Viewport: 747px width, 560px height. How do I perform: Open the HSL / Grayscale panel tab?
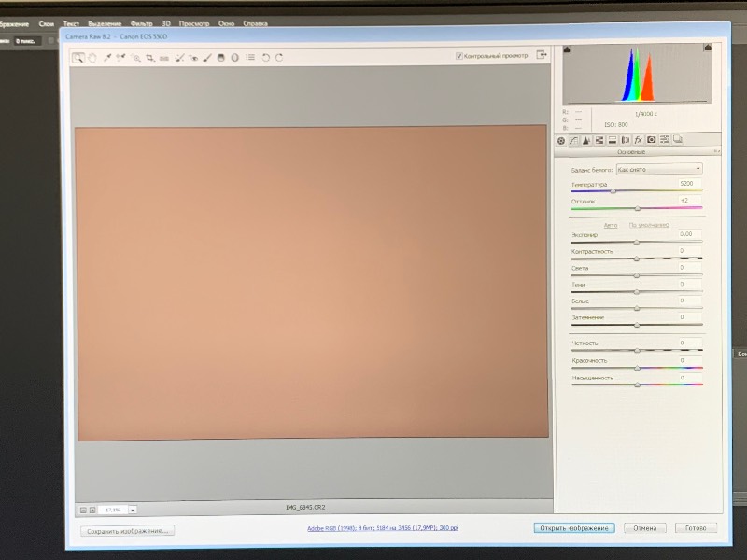tap(599, 140)
